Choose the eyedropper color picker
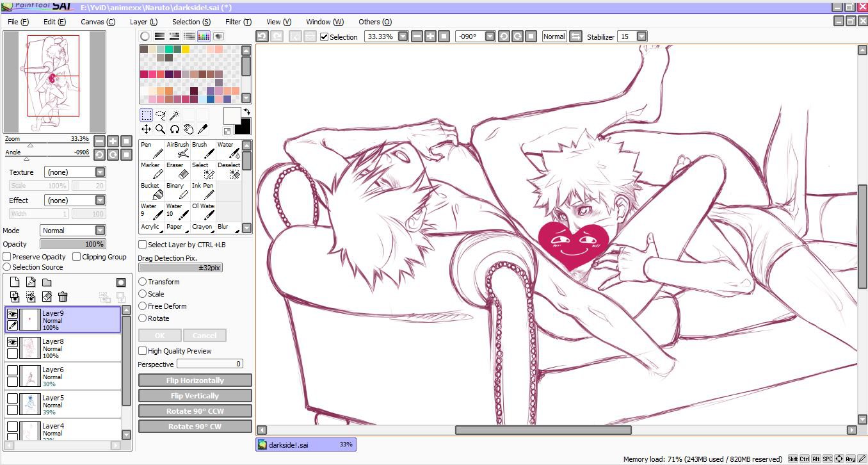Viewport: 868px width, 465px height. (x=202, y=129)
